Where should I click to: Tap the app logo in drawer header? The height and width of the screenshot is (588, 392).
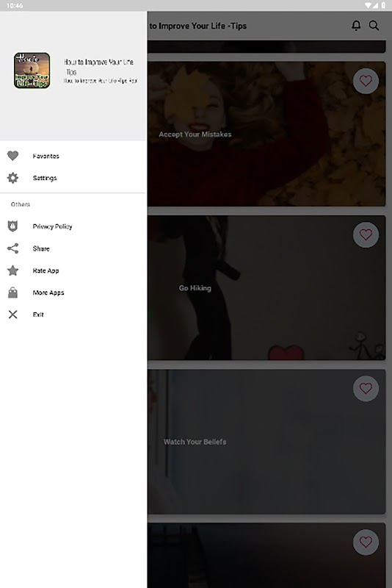pos(32,71)
